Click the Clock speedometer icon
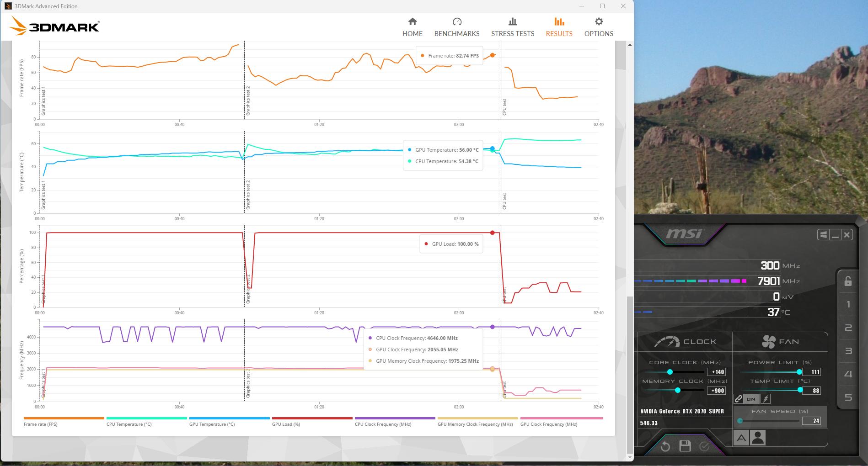This screenshot has width=868, height=466. point(667,342)
